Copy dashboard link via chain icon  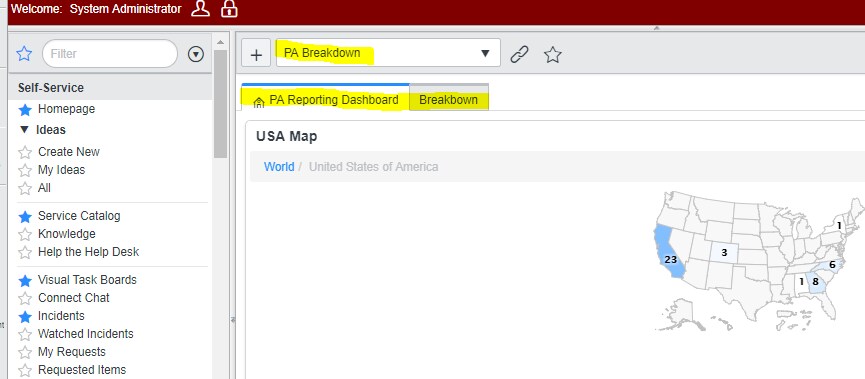coord(519,54)
